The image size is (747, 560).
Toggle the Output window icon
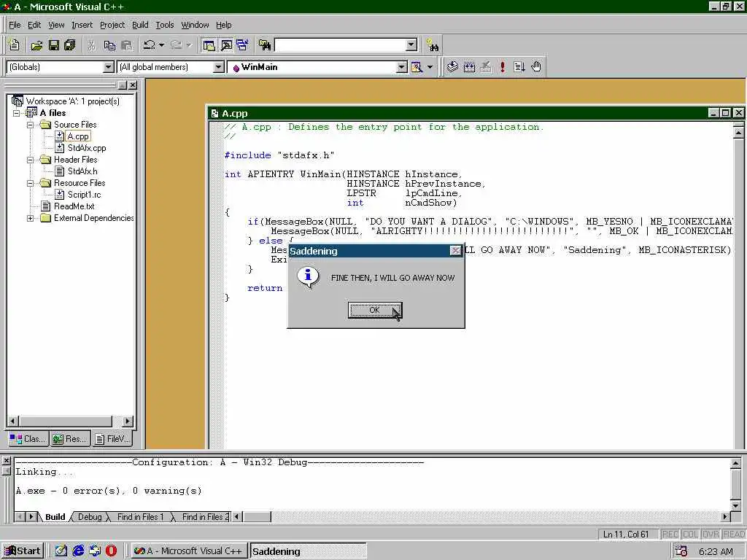coord(226,45)
